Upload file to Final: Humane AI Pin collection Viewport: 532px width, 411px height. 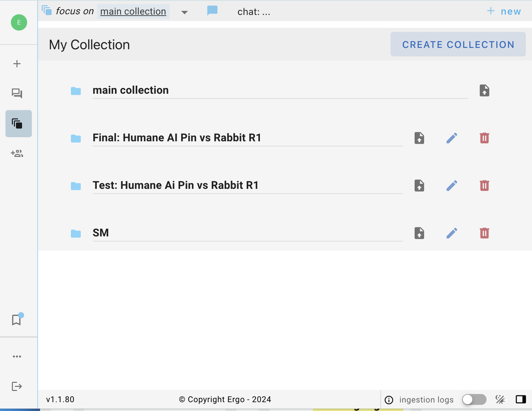pyautogui.click(x=419, y=138)
